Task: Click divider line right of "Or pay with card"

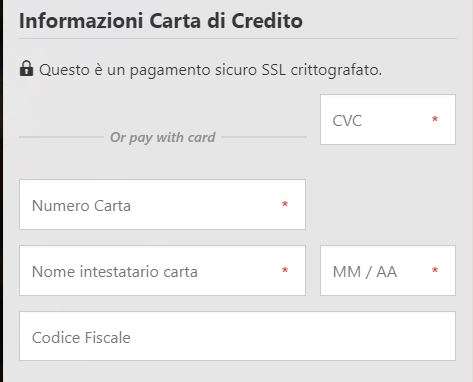Action: 264,137
